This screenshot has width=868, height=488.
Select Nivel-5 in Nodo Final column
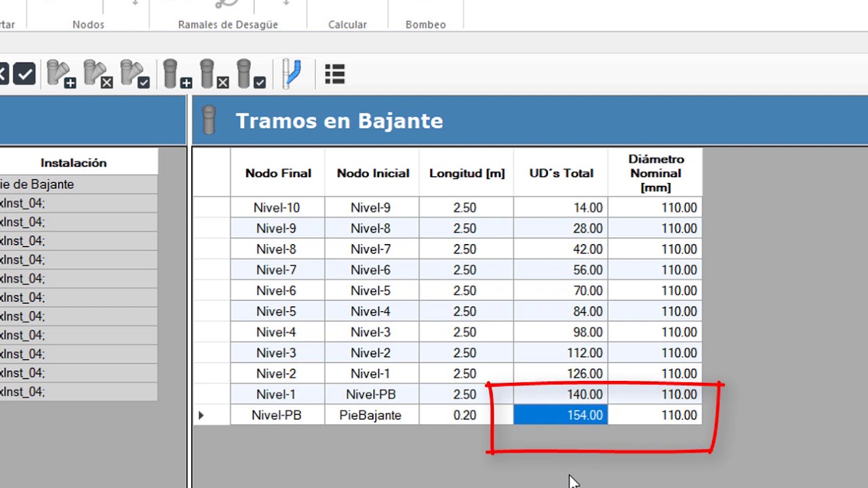pyautogui.click(x=278, y=311)
